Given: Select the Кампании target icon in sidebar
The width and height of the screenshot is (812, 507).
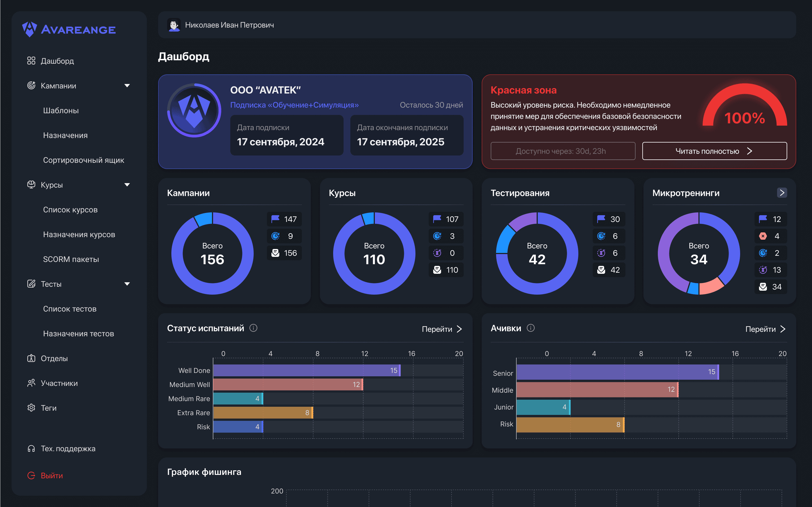Looking at the screenshot, I should (x=31, y=86).
